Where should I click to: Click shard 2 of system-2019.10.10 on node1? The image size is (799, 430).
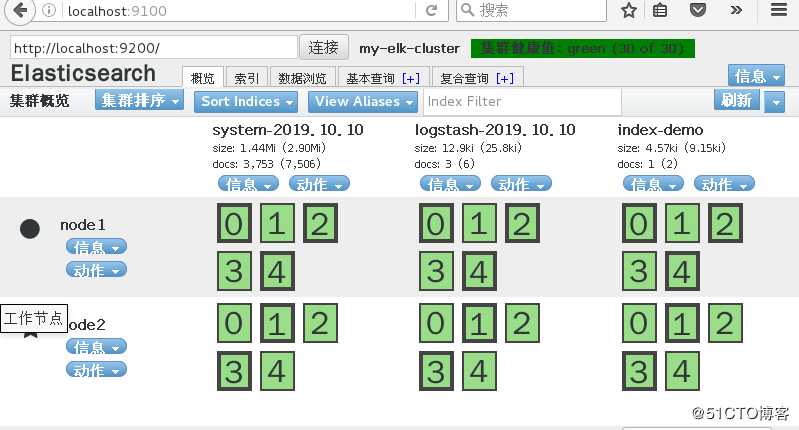point(320,223)
